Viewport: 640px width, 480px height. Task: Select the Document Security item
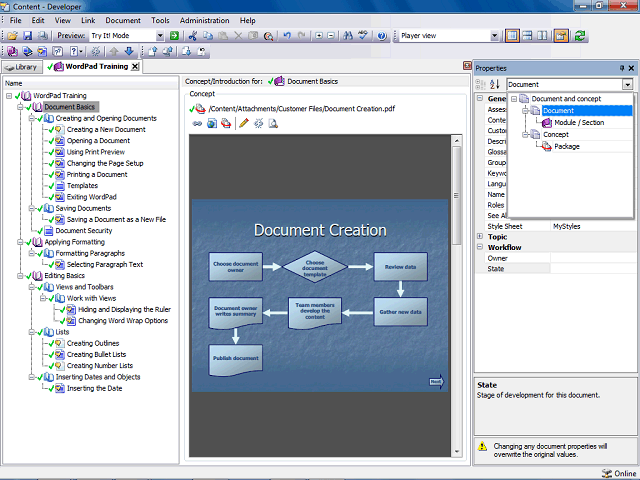click(x=84, y=231)
